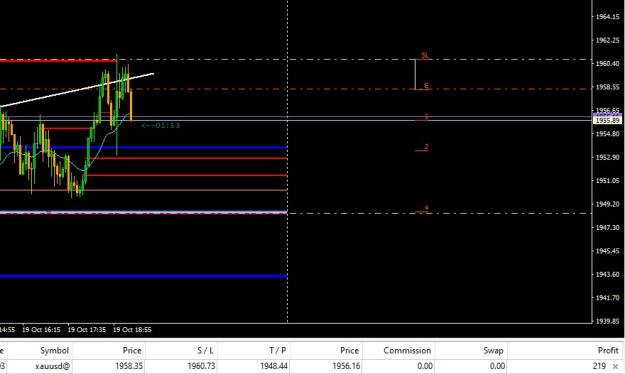Click the candle countdown timer 01:53
This screenshot has width=625, height=374.
coord(161,126)
